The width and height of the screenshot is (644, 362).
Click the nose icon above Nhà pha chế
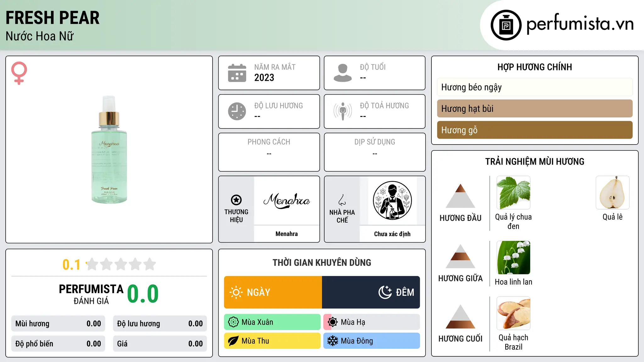pos(342,200)
